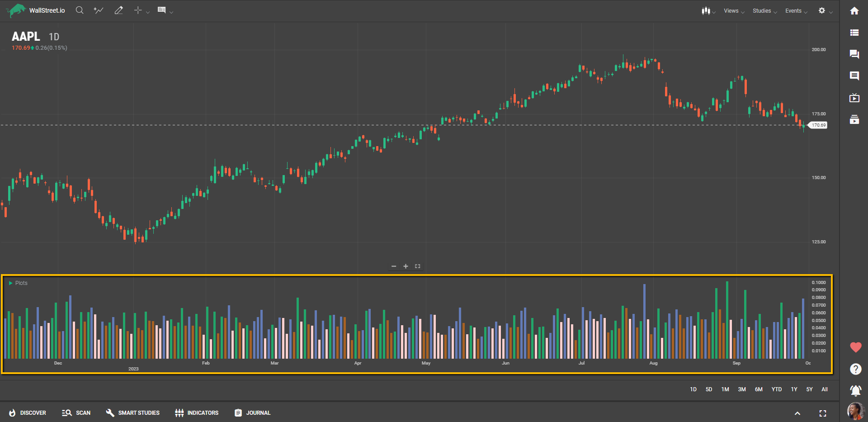Open the help question mark icon
The width and height of the screenshot is (868, 422).
click(x=855, y=369)
